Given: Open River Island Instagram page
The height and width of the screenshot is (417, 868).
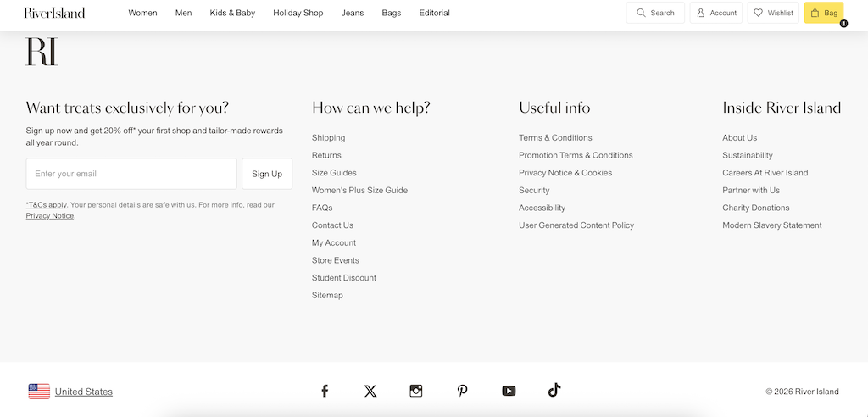Looking at the screenshot, I should (x=415, y=391).
